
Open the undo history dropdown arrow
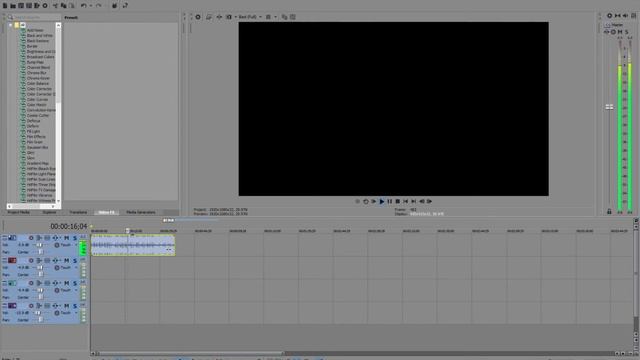pyautogui.click(x=90, y=6)
